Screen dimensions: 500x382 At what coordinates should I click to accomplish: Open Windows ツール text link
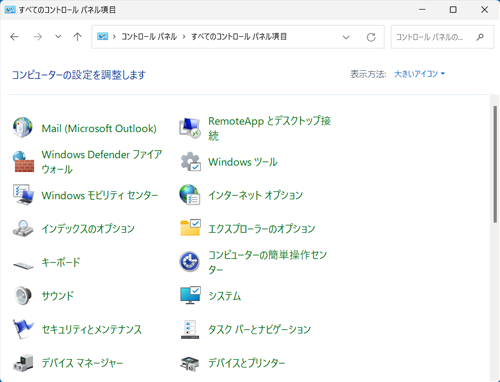243,162
